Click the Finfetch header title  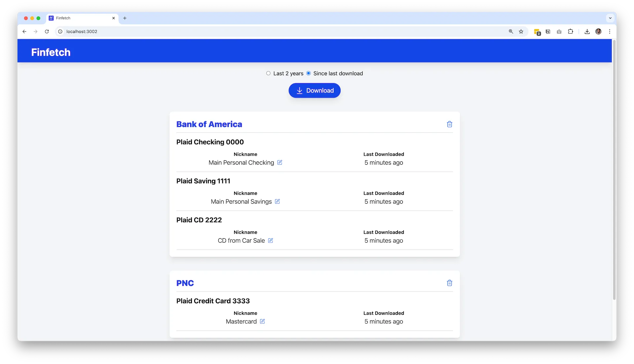(51, 52)
